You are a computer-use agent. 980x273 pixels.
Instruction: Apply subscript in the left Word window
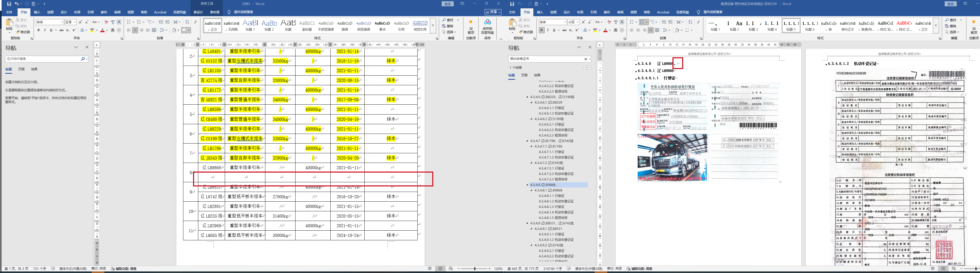coord(68,30)
